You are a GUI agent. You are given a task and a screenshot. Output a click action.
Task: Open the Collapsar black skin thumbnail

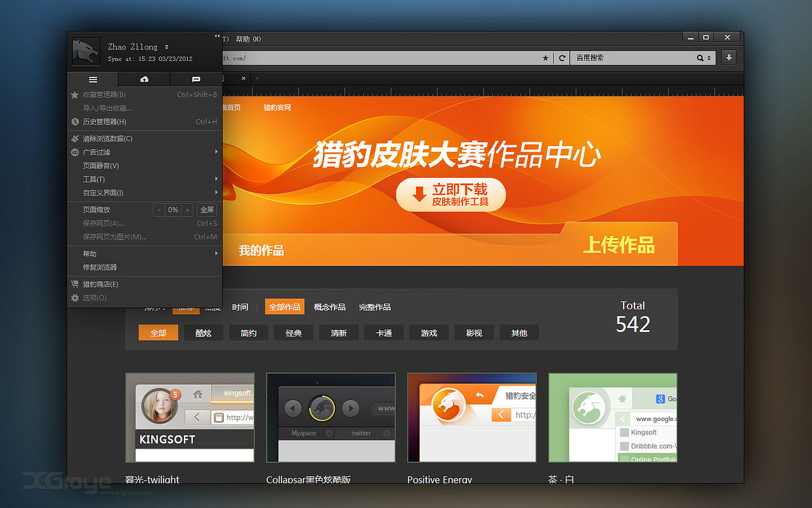tap(331, 417)
